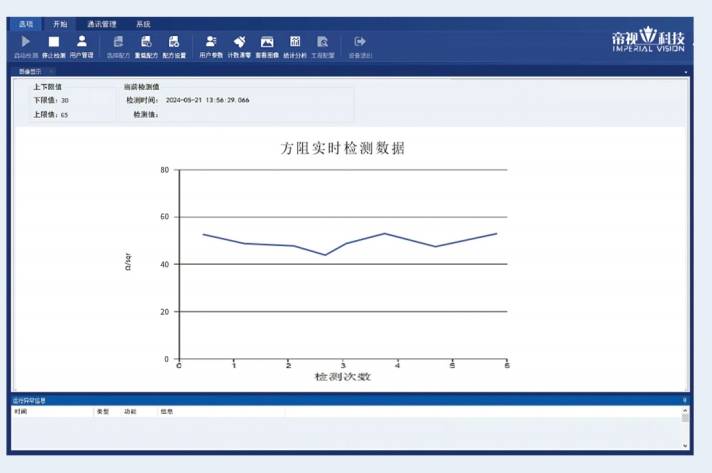This screenshot has width=712, height=473.
Task: Open the 系统 tab
Action: pos(143,24)
